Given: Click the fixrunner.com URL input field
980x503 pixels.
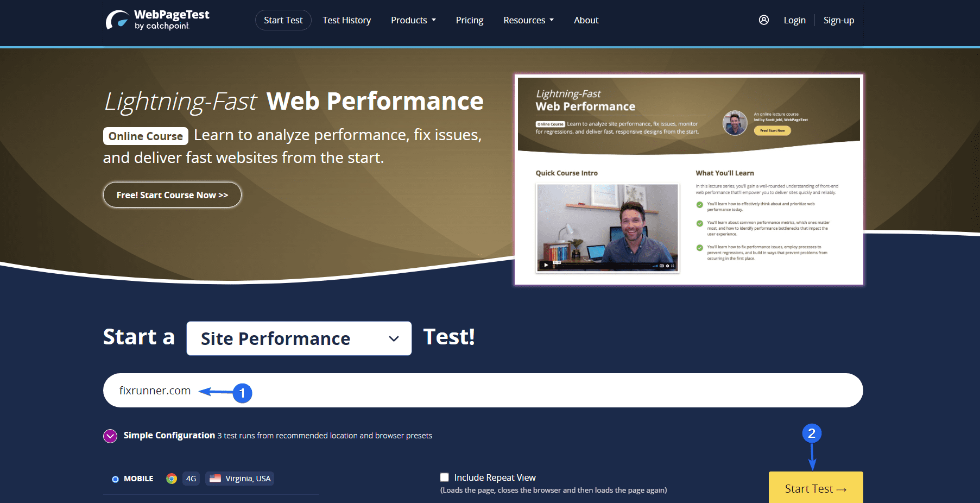Looking at the screenshot, I should click(380, 390).
